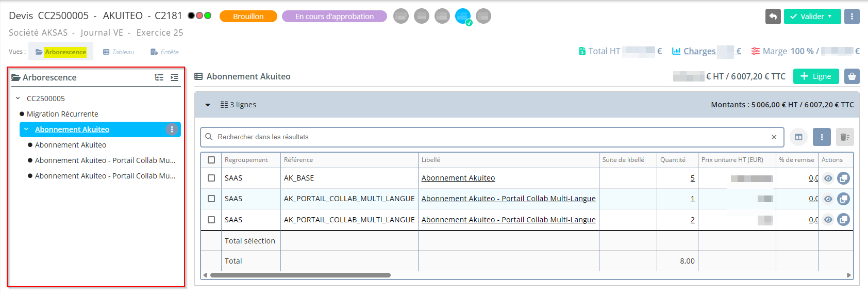Image resolution: width=868 pixels, height=294 pixels.
Task: Check the row checkbox for quantity 1 line
Action: [211, 199]
